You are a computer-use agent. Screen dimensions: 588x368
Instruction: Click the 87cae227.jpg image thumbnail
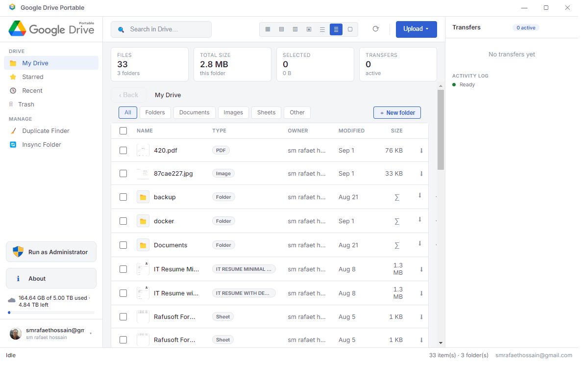[x=143, y=174]
